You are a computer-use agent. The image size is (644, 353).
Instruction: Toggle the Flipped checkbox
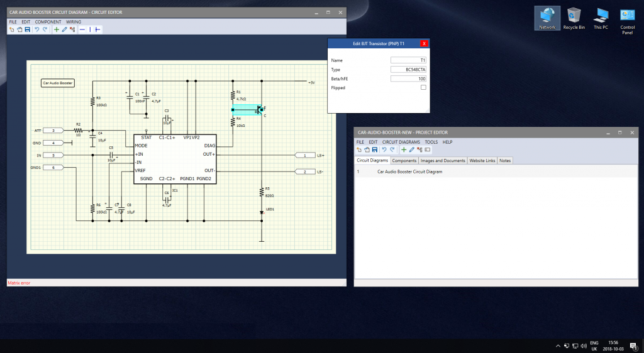423,87
